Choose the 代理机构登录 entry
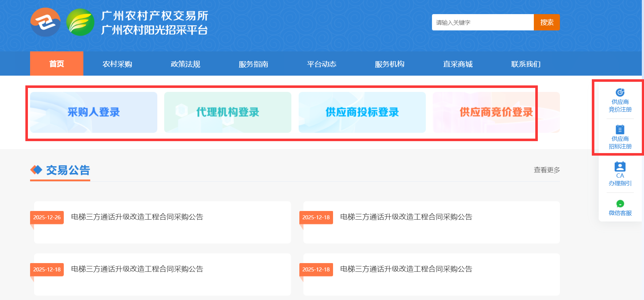 point(228,112)
